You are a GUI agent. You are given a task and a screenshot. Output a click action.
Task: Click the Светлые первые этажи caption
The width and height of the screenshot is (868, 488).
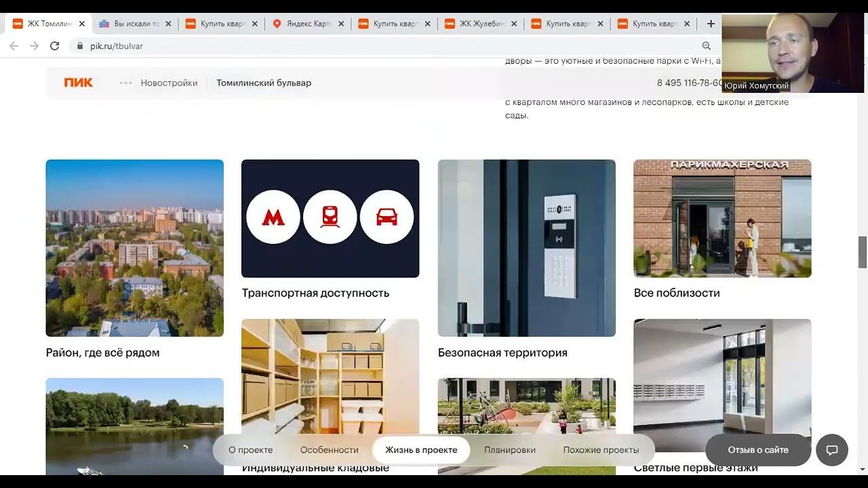(696, 468)
